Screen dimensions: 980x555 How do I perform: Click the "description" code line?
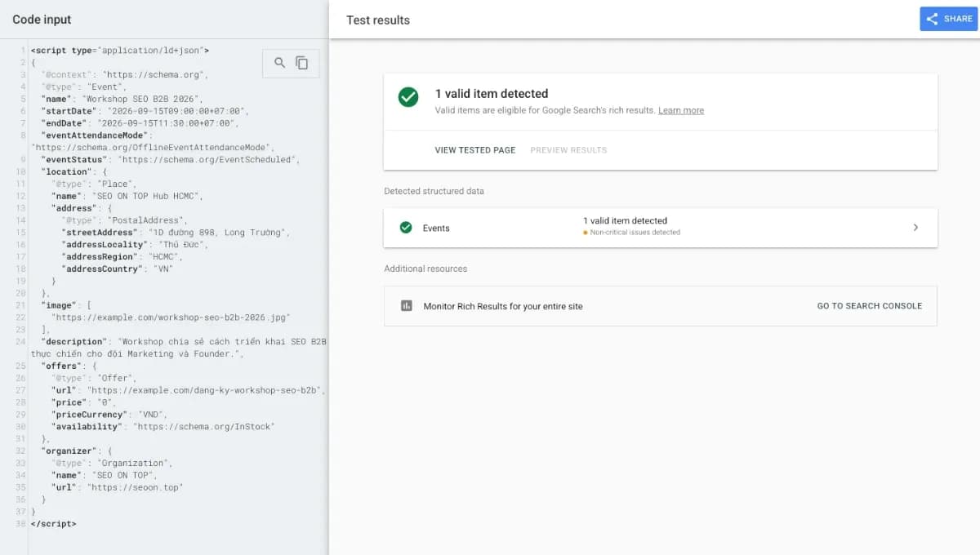pos(179,348)
